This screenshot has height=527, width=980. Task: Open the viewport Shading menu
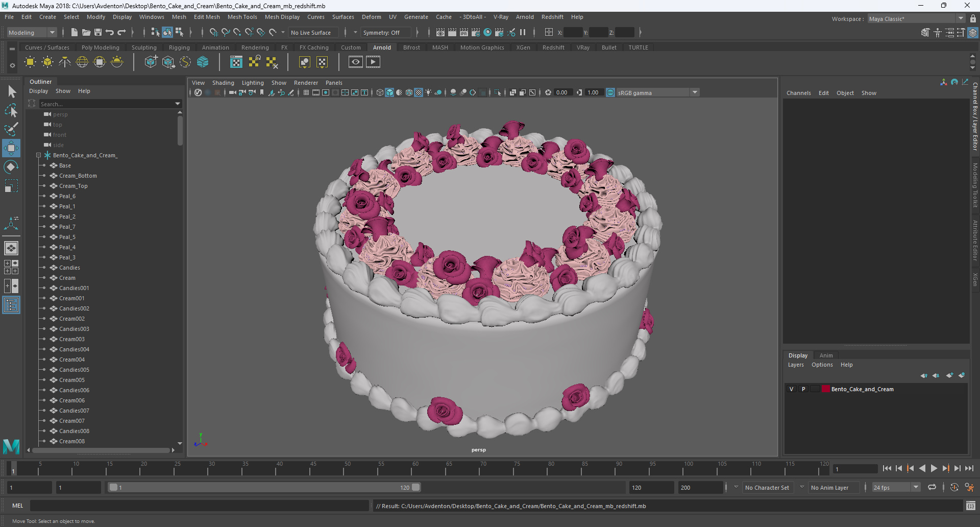click(223, 83)
